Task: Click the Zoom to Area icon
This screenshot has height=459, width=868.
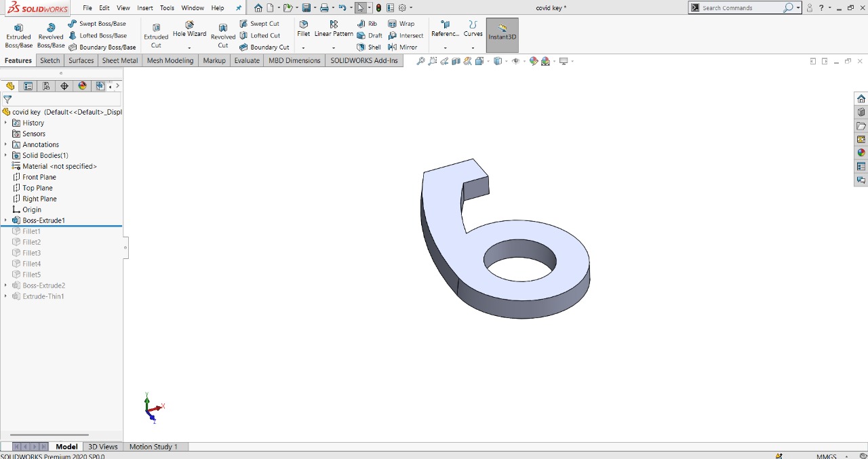Action: tap(433, 61)
